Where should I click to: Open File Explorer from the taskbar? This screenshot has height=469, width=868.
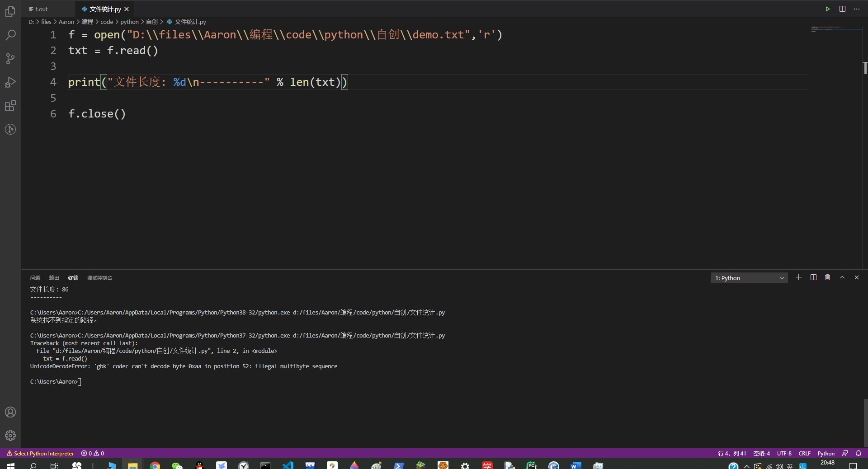132,465
